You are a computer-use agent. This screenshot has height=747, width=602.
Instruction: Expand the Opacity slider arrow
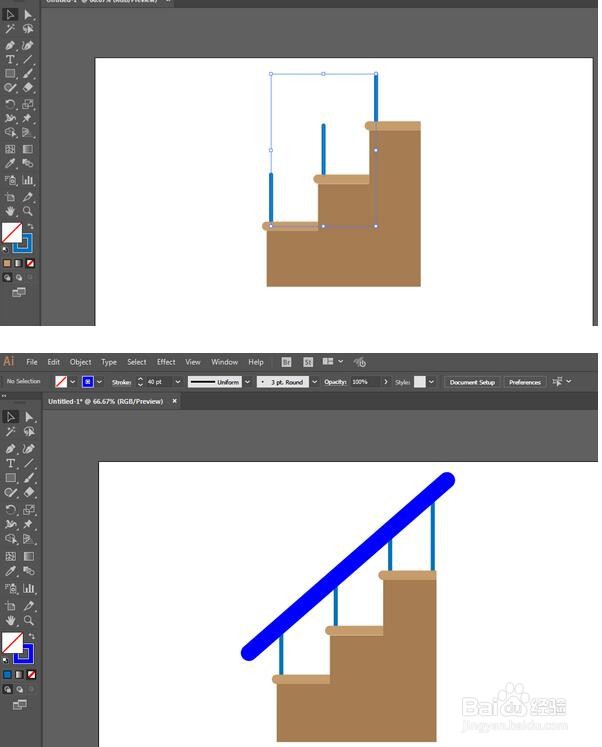coord(386,382)
